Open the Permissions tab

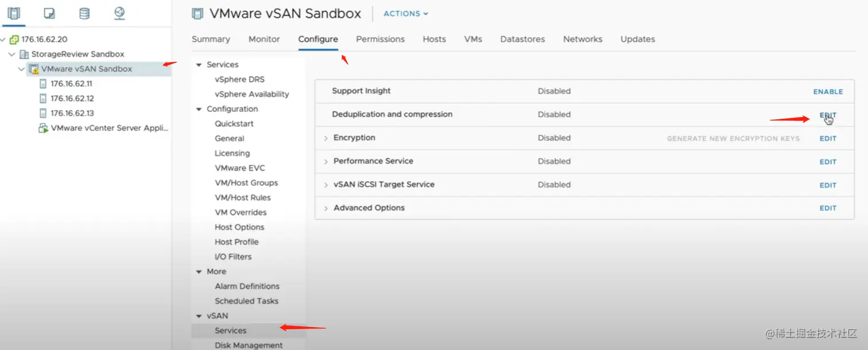click(x=380, y=39)
